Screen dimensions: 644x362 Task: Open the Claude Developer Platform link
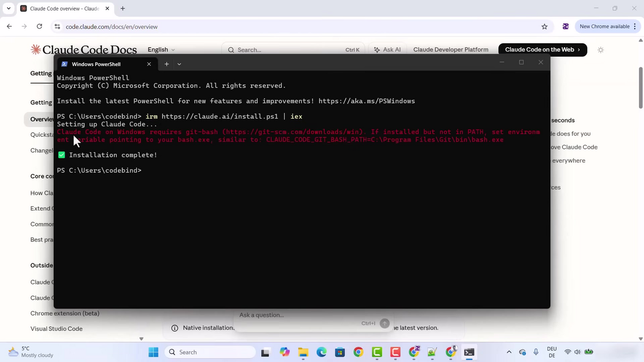point(451,50)
